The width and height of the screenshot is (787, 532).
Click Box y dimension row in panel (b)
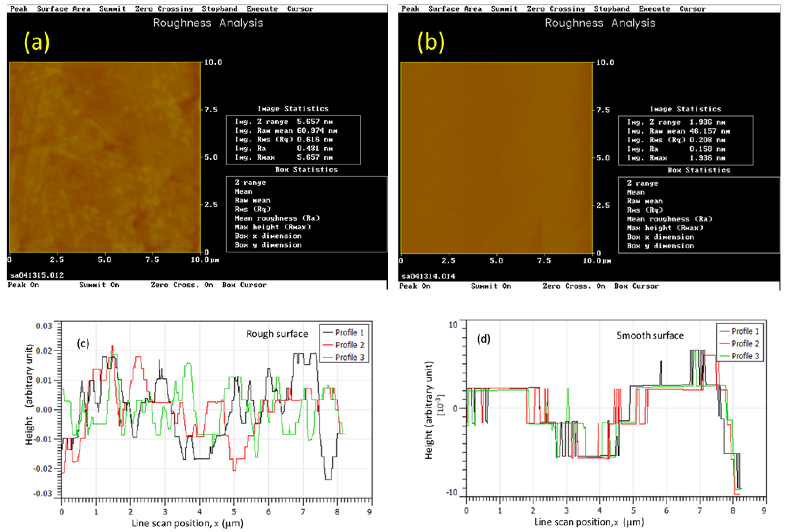660,246
